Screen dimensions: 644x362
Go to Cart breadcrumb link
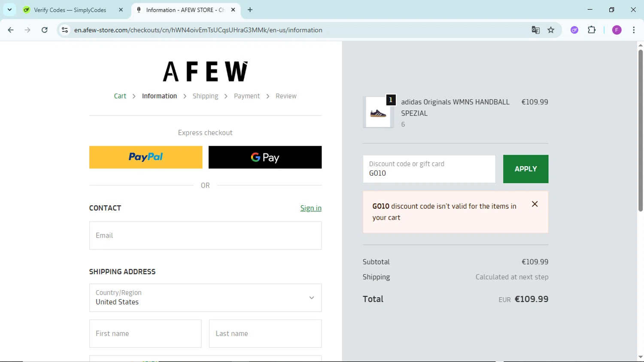[x=120, y=96]
